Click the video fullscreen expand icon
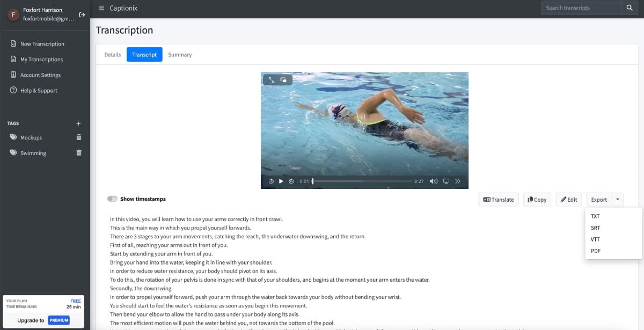The width and height of the screenshot is (644, 330). (x=272, y=80)
